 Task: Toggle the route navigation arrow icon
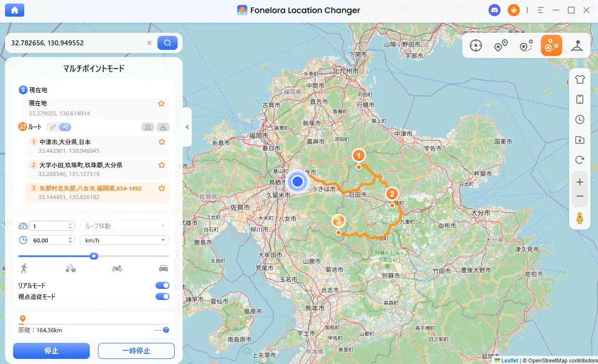65,127
